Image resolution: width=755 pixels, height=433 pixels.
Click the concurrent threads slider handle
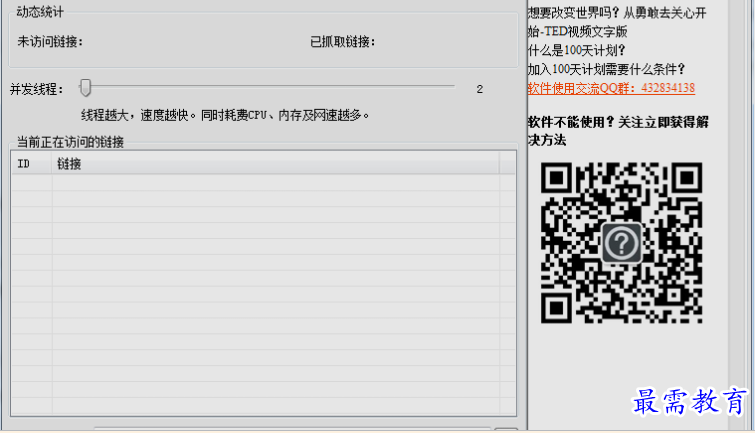[85, 88]
